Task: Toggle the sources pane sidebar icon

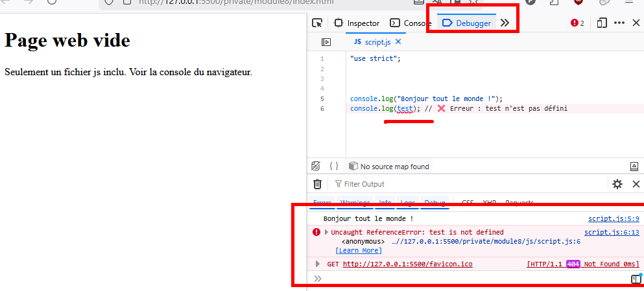Action: [326, 42]
